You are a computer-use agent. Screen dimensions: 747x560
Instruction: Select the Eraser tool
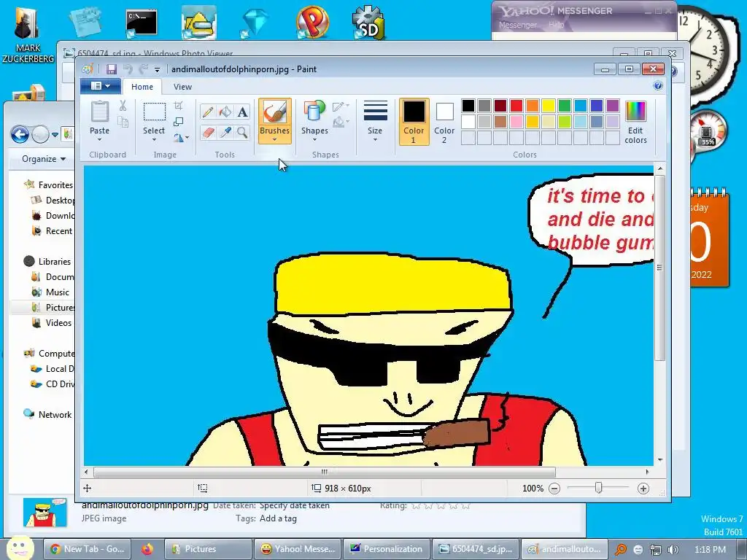tap(208, 132)
